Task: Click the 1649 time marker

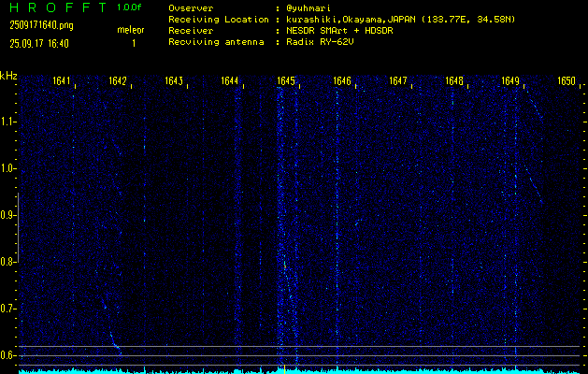Action: point(510,80)
